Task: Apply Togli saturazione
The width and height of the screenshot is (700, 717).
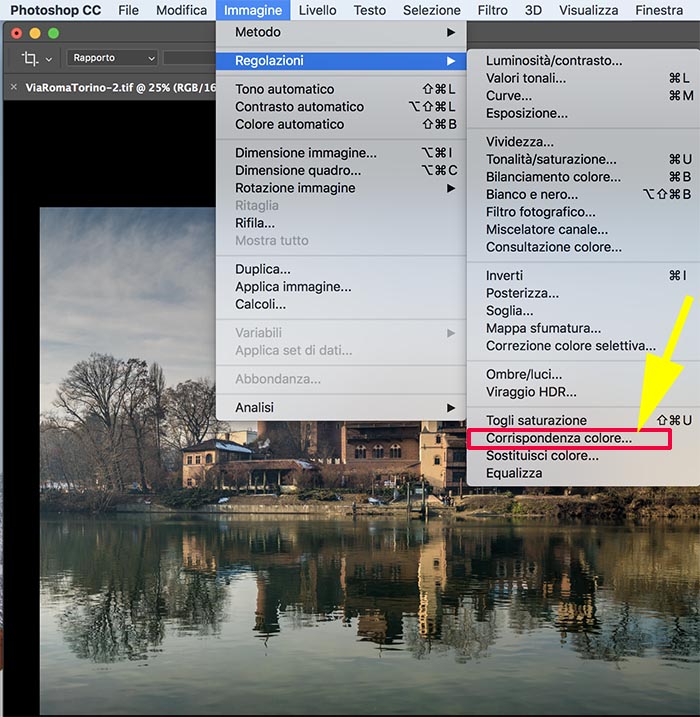Action: tap(583, 420)
